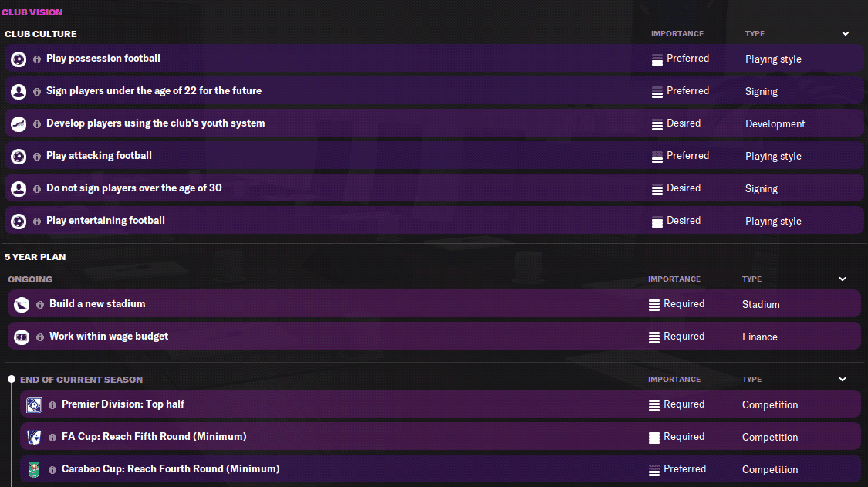Sort Club Culture by Importance column header
The width and height of the screenshot is (868, 487).
pos(677,34)
